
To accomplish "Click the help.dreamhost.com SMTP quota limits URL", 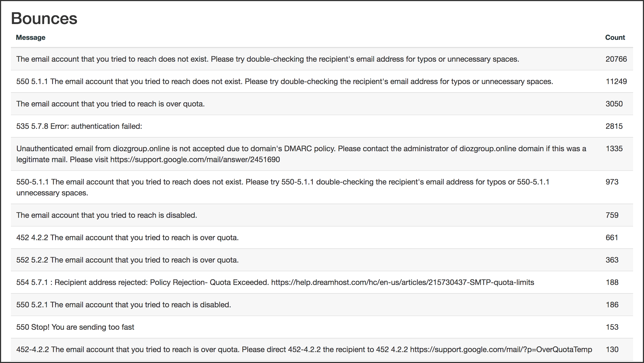I will pos(402,282).
